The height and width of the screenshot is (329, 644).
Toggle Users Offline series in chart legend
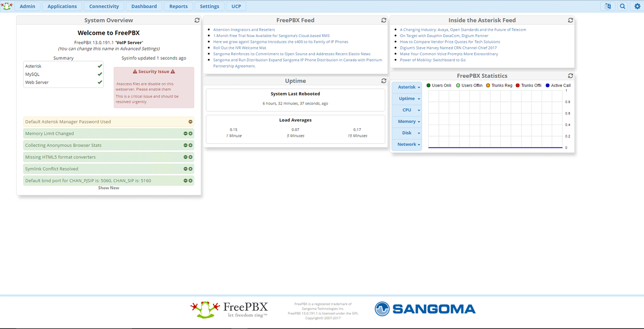point(470,85)
